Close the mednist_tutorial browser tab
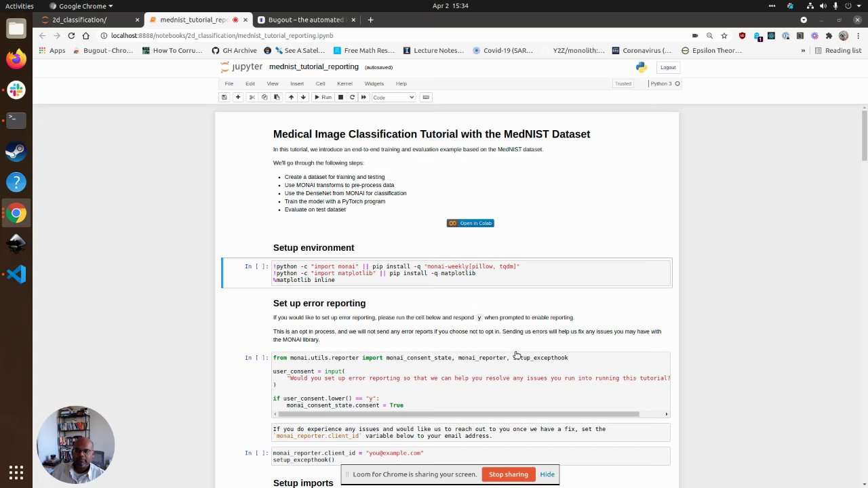This screenshot has height=488, width=868. (245, 20)
